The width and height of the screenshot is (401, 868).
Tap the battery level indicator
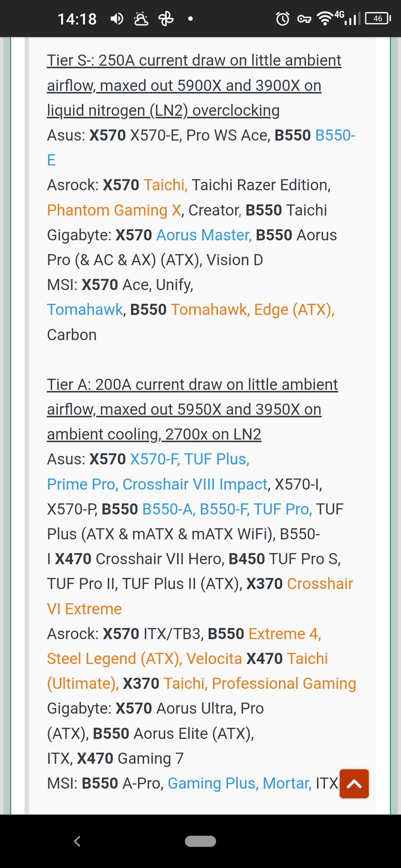[378, 19]
